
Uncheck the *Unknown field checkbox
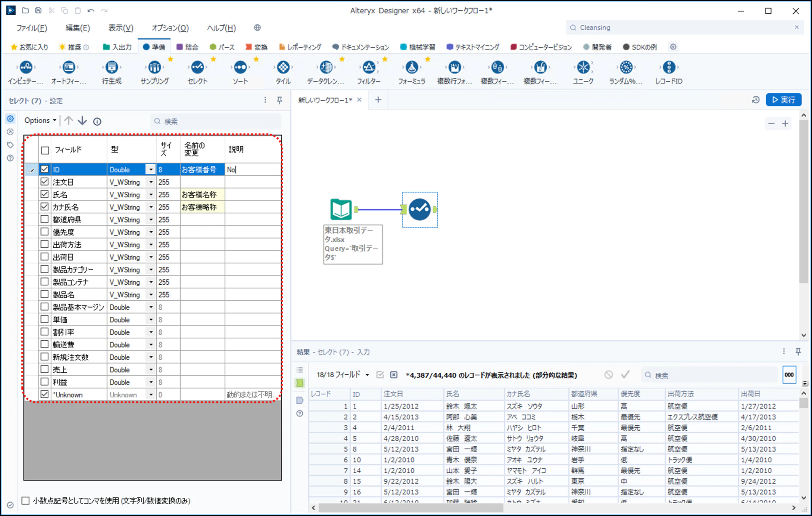(x=45, y=394)
